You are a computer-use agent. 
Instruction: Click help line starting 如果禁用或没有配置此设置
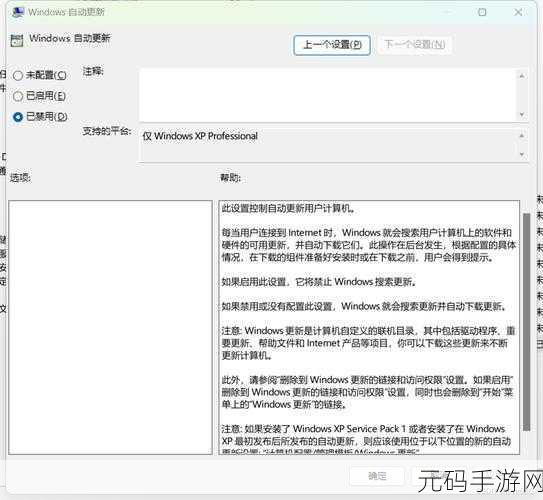[x=365, y=306]
